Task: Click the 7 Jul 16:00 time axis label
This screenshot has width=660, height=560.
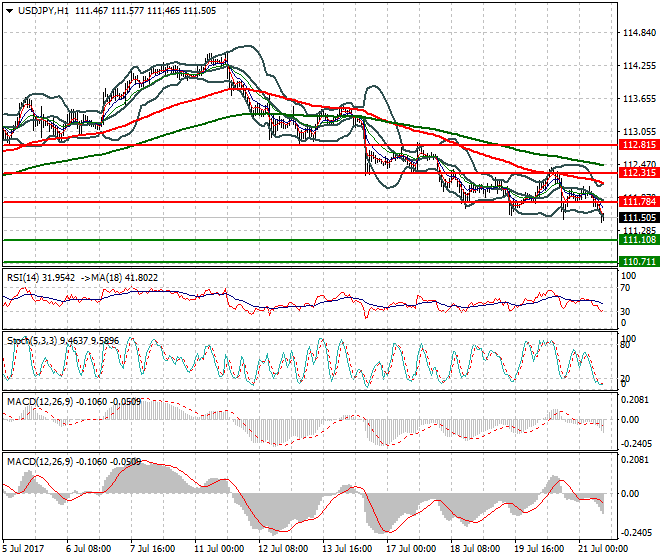Action: point(152,549)
